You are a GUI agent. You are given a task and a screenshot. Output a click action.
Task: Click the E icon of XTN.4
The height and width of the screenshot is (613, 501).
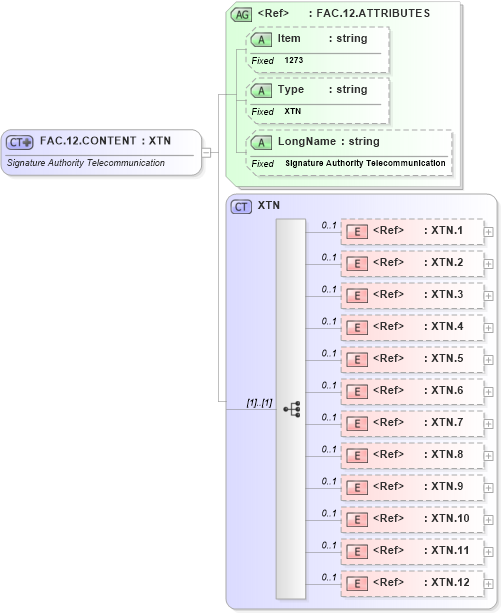[357, 328]
